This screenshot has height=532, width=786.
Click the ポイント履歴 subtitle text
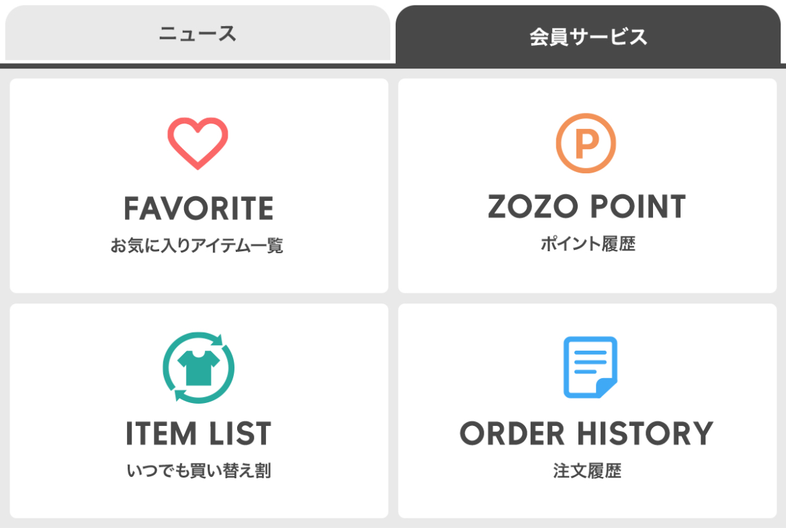(588, 245)
